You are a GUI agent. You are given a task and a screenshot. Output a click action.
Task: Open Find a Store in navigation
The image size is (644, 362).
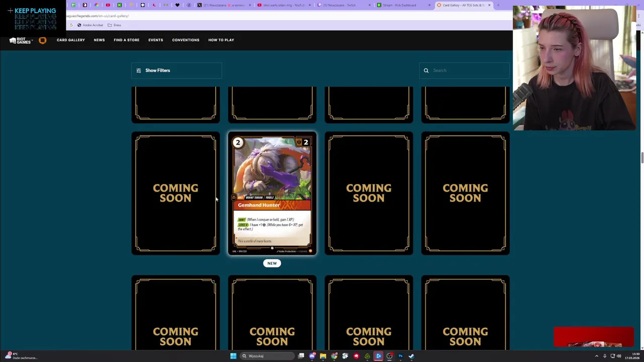[126, 40]
